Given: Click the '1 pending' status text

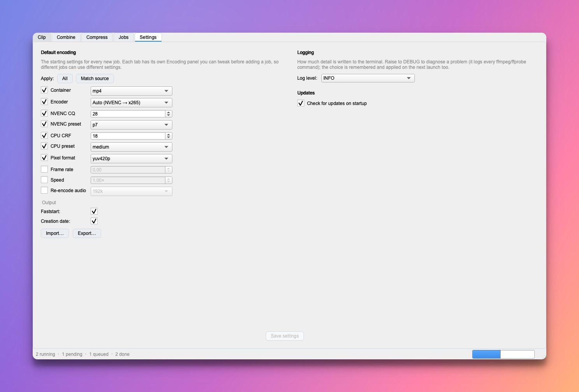Looking at the screenshot, I should pyautogui.click(x=72, y=354).
